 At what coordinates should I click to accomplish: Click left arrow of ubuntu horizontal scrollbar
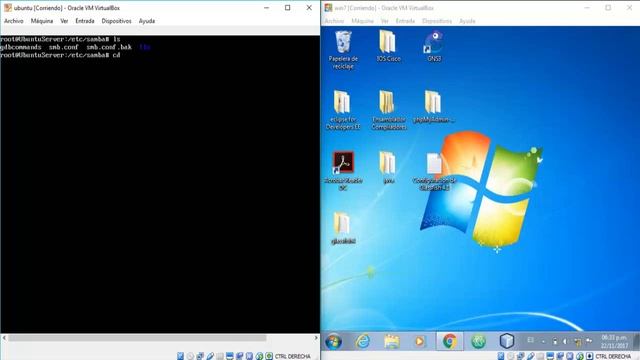[4, 338]
